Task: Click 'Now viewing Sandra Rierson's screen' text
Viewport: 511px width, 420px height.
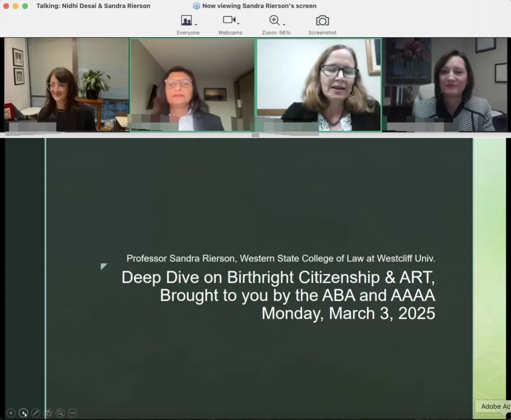Action: (259, 6)
